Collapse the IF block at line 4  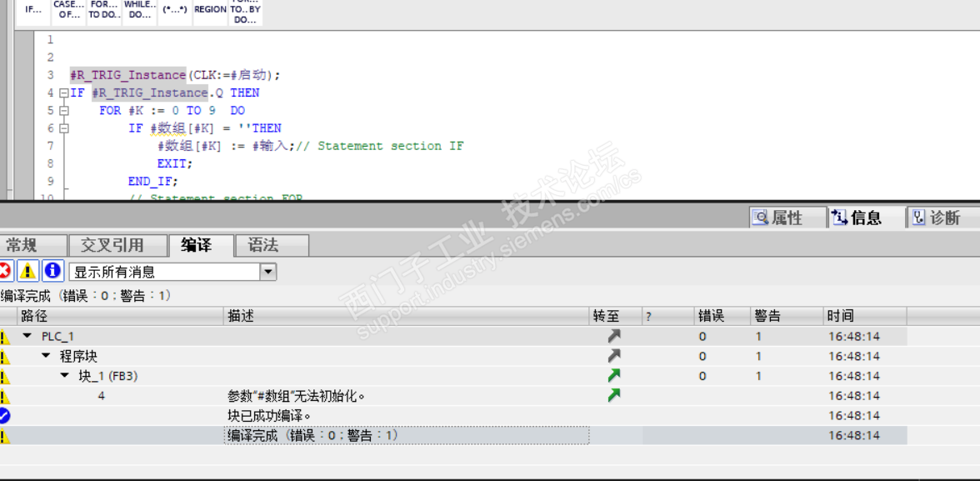63,93
